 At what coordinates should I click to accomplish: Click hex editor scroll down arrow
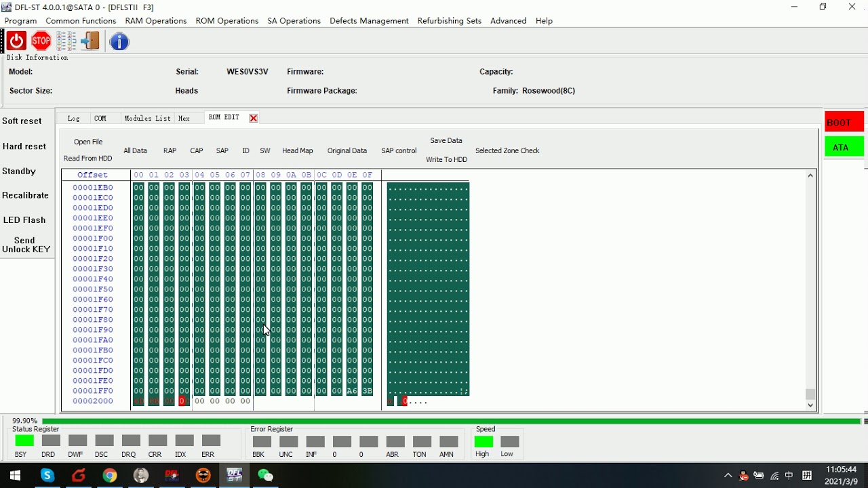pos(810,405)
